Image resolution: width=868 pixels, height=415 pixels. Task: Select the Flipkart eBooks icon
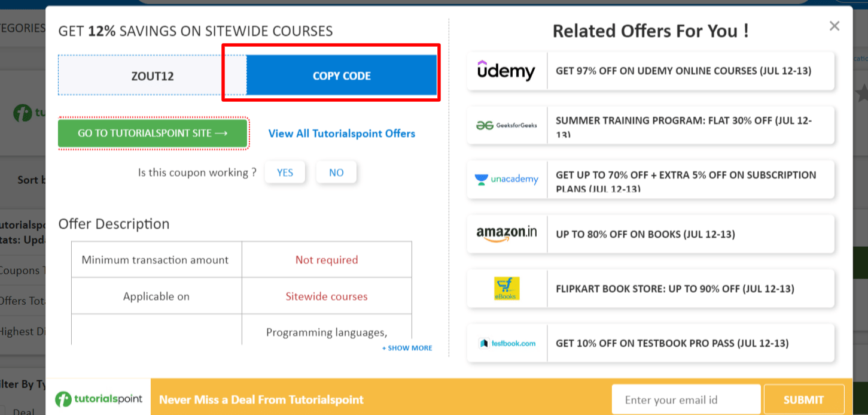click(x=506, y=288)
